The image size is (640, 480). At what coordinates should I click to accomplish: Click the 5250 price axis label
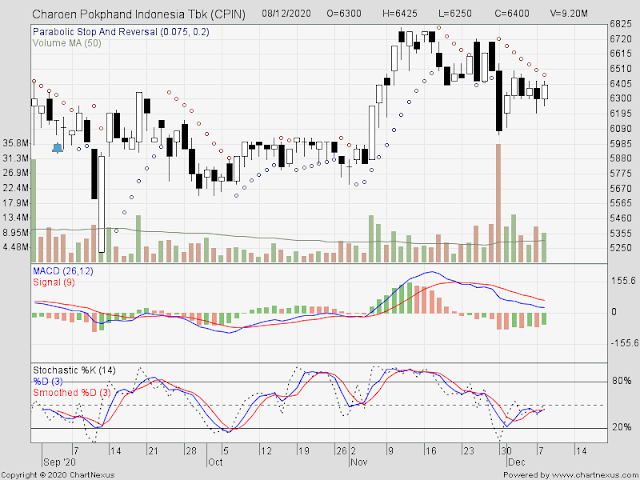pos(620,248)
